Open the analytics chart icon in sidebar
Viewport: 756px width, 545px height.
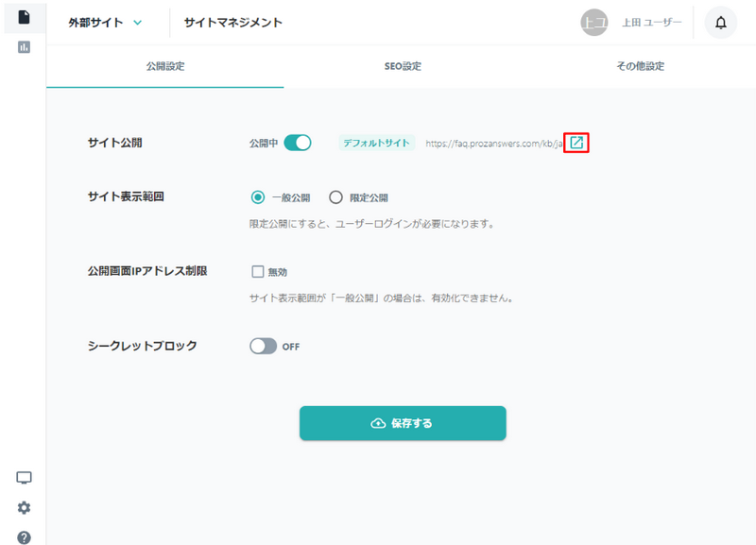[25, 46]
